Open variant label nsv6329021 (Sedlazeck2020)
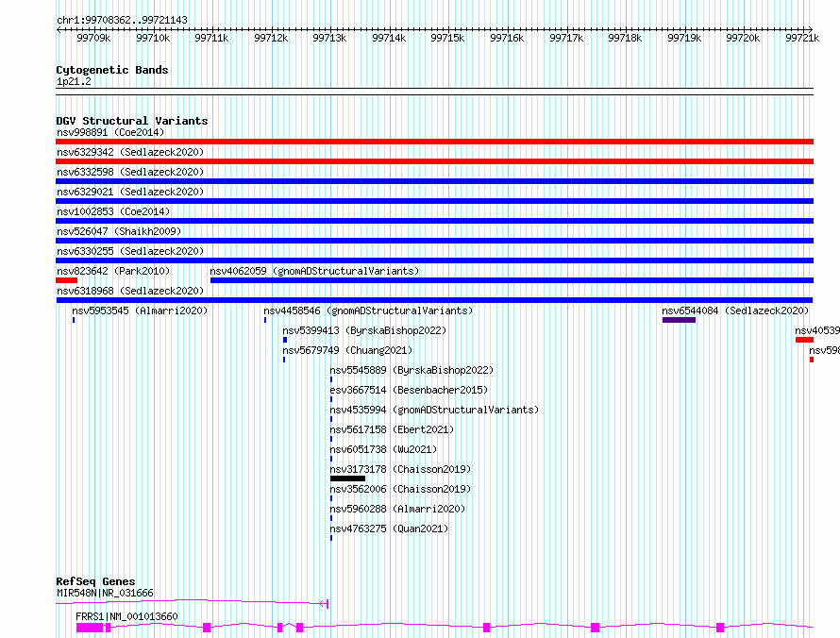The height and width of the screenshot is (638, 840). (130, 192)
